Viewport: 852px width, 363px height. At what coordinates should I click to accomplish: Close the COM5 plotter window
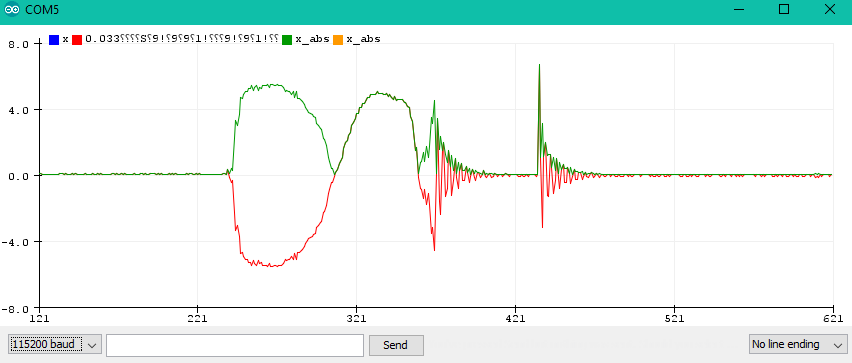(830, 9)
